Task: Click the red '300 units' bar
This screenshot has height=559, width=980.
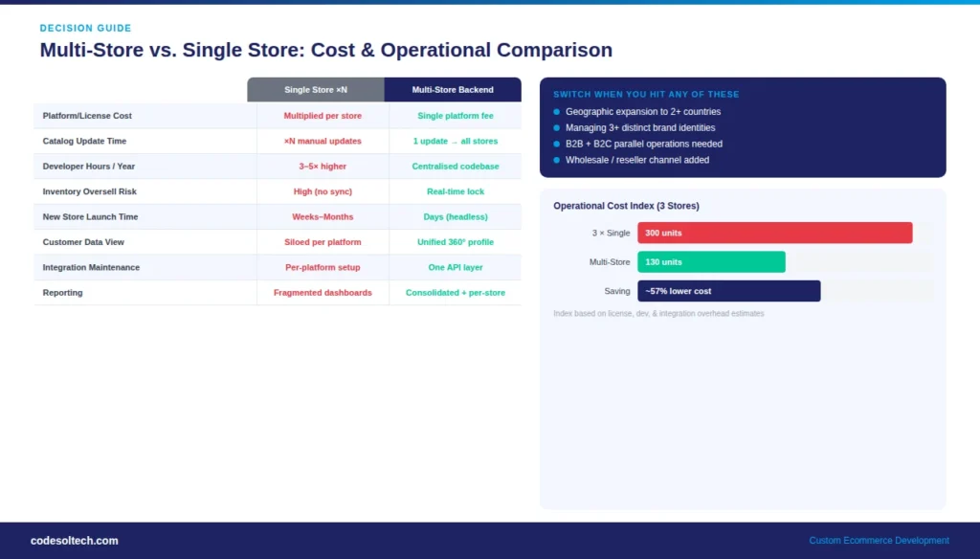Action: (775, 233)
